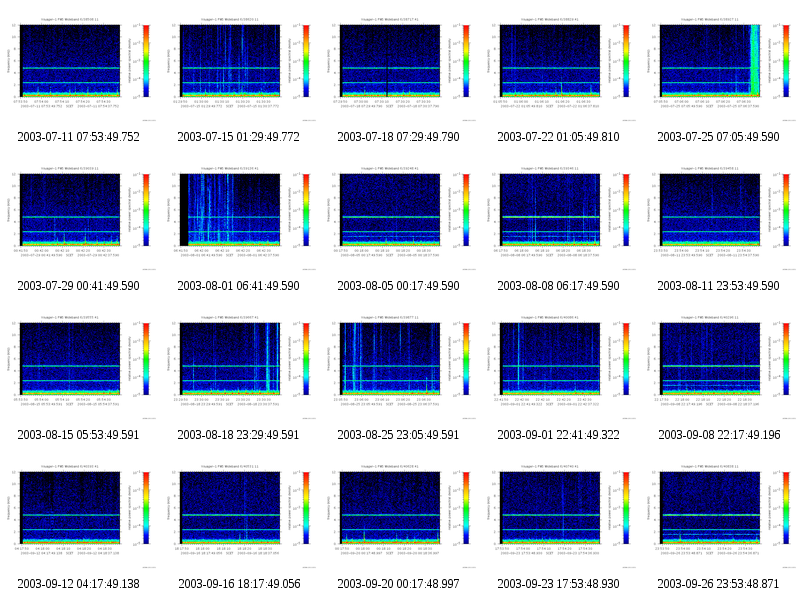Click the caption text 2003-08-01 06:41:49.590
Screen dimensions: 800x596
click(238, 286)
